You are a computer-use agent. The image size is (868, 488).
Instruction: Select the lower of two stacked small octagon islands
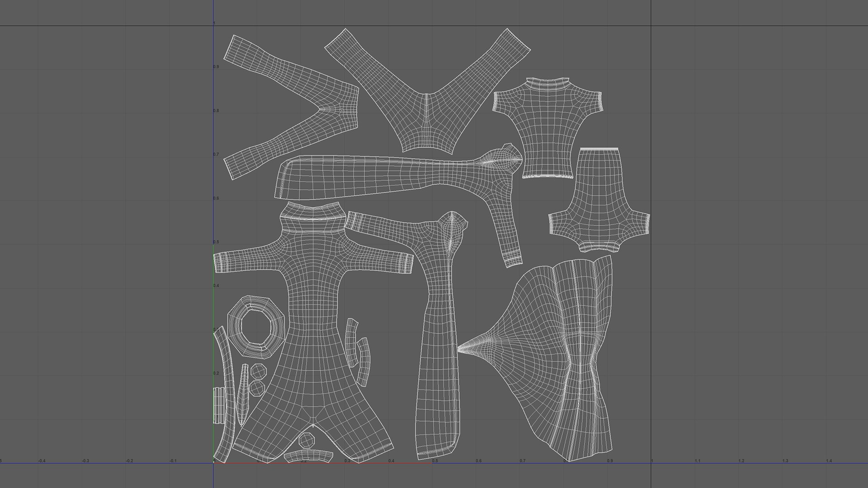point(257,389)
